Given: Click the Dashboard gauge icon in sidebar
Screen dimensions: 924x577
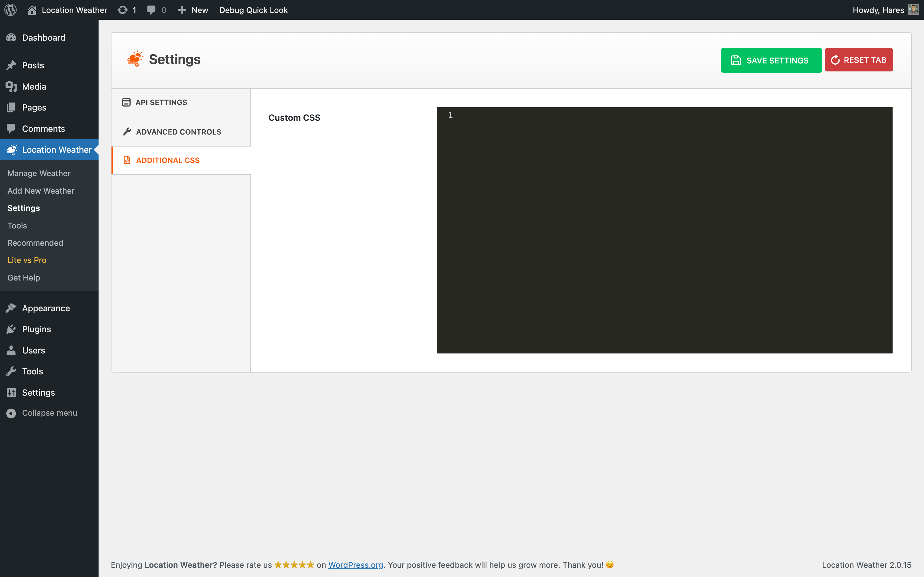Looking at the screenshot, I should (11, 37).
